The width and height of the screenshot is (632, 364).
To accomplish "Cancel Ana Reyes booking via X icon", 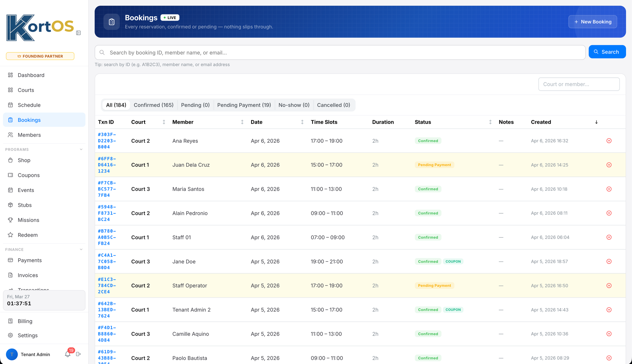I will 609,141.
